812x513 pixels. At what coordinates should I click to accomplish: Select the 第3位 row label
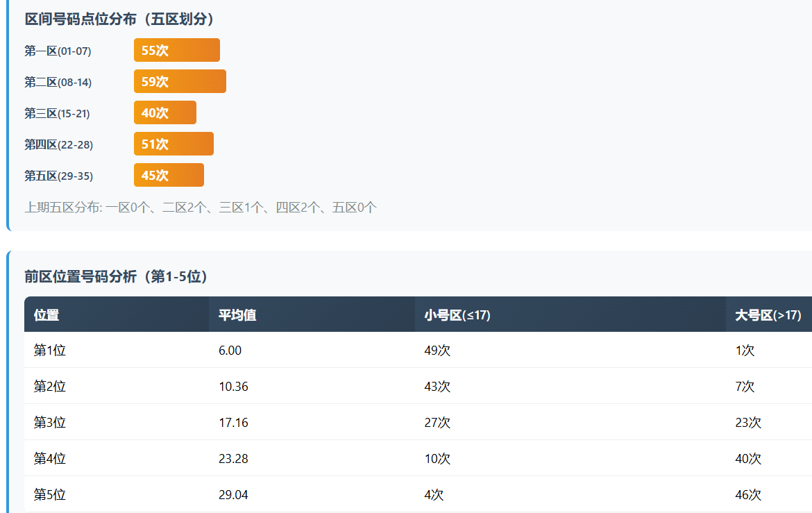tap(50, 423)
